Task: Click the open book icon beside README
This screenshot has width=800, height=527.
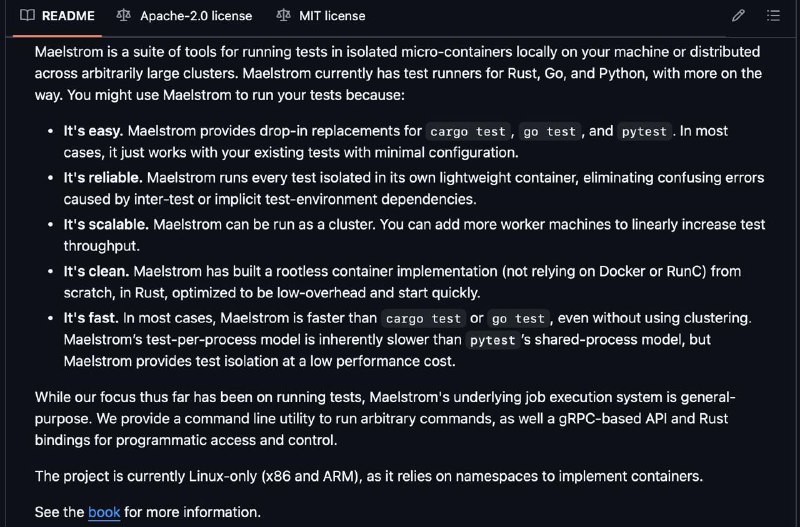Action: coord(28,15)
